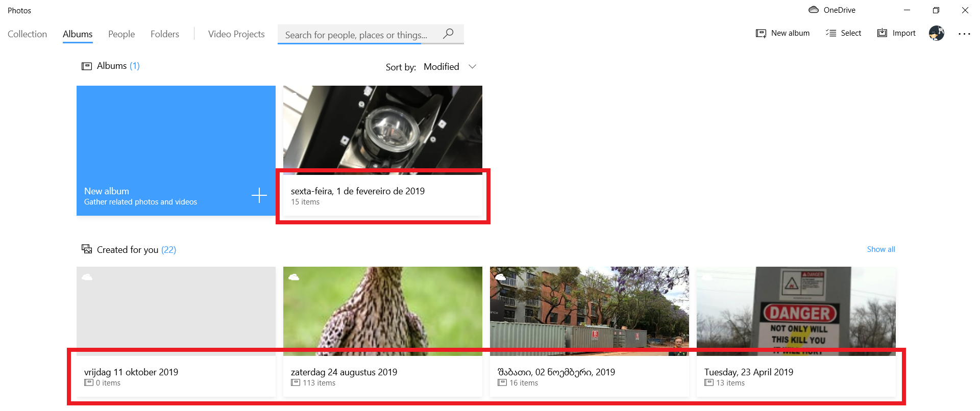980x411 pixels.
Task: Click the '113 items' text
Action: (319, 383)
